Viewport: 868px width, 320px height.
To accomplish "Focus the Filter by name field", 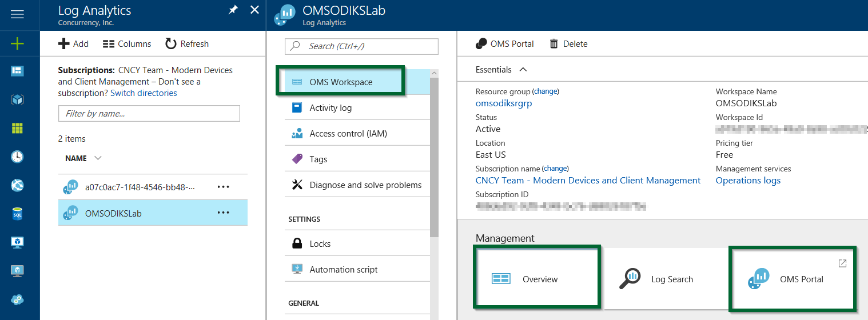I will click(x=149, y=114).
